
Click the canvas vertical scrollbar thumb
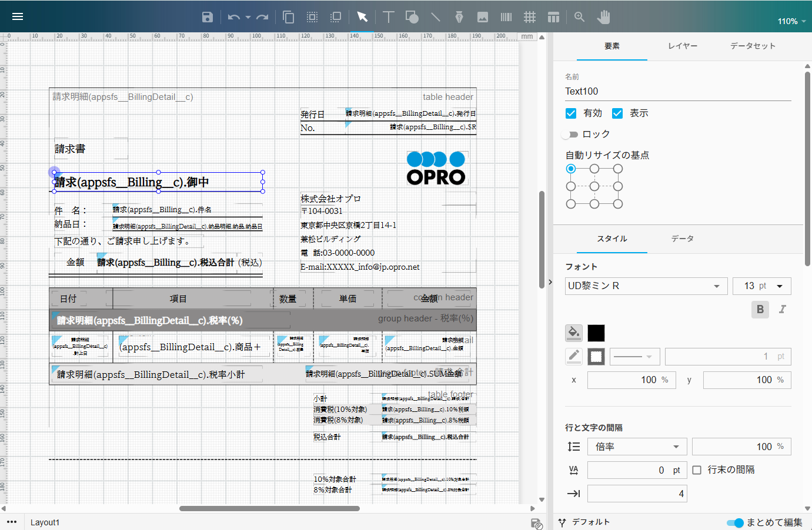(542, 239)
